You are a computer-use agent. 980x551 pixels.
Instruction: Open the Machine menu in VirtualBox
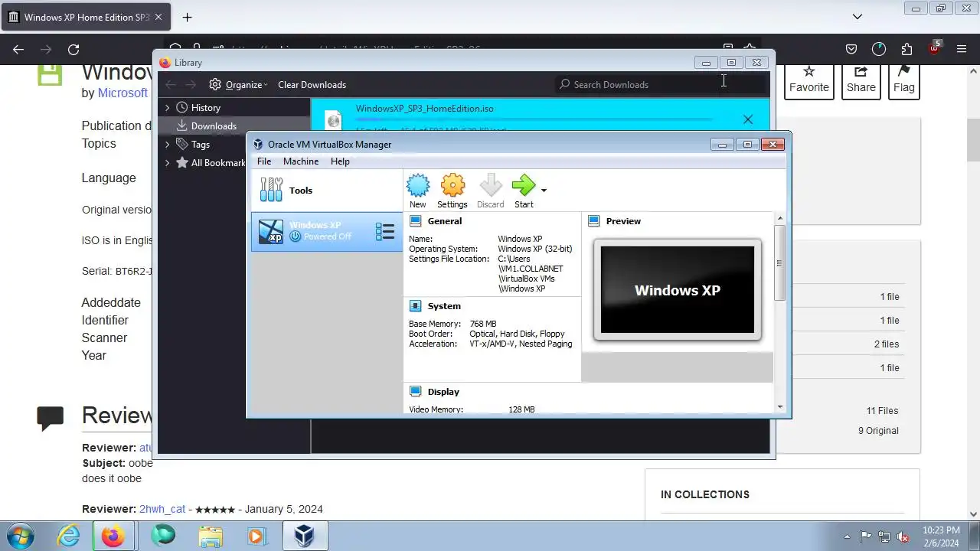pos(301,161)
